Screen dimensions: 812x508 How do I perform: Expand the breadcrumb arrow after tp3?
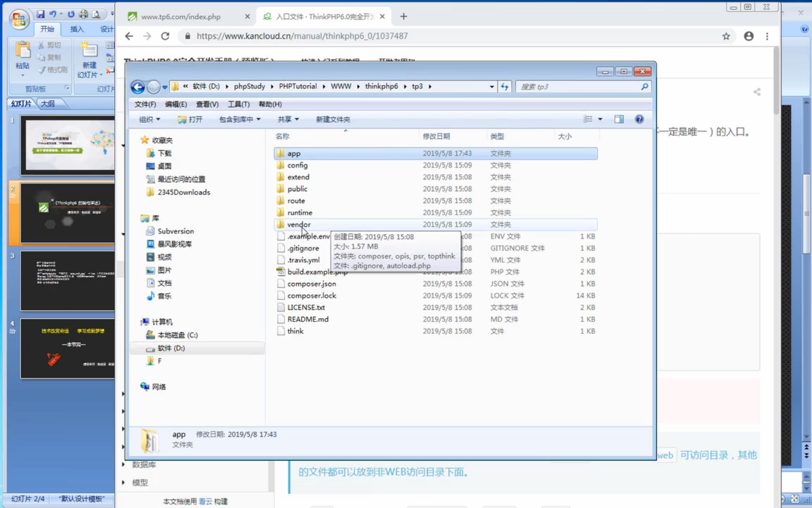tap(430, 87)
